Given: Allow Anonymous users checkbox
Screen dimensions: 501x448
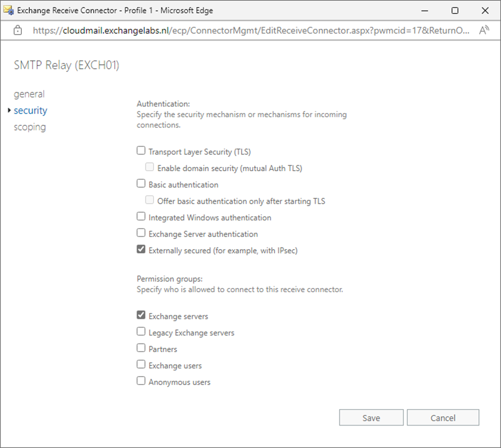Looking at the screenshot, I should [141, 380].
